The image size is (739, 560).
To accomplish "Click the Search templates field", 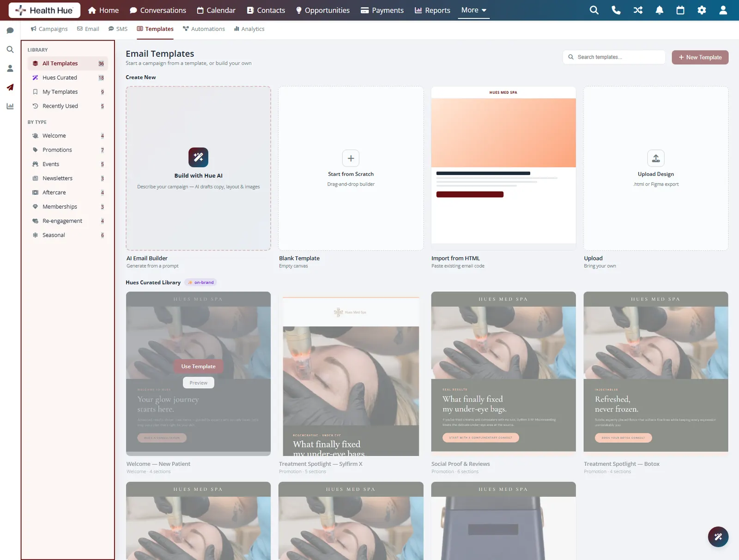I will tap(614, 57).
